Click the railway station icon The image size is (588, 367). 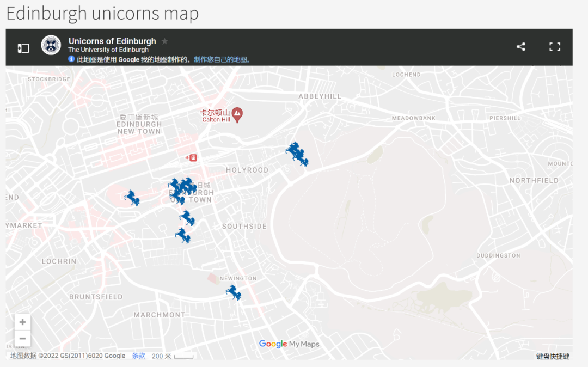point(191,158)
